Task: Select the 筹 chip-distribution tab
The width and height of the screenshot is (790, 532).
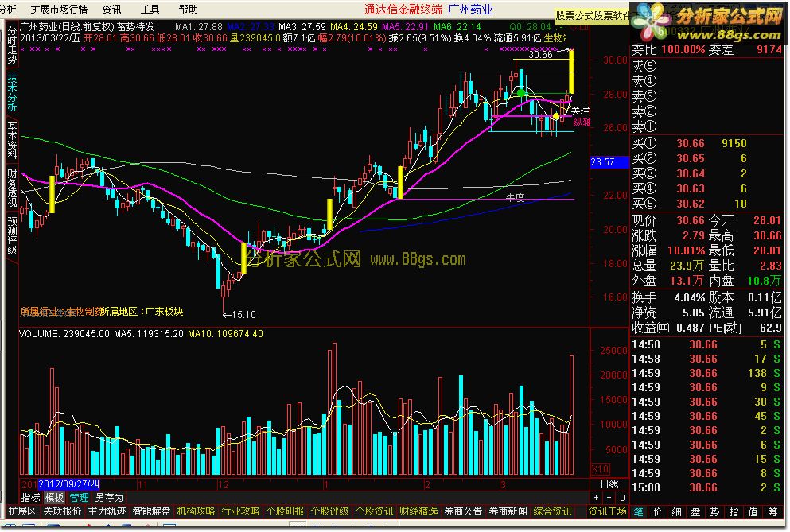Action: pyautogui.click(x=772, y=511)
